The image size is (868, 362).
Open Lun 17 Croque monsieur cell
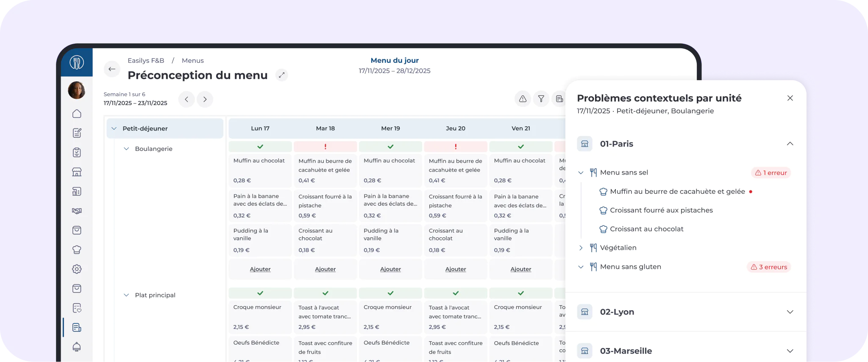point(260,317)
